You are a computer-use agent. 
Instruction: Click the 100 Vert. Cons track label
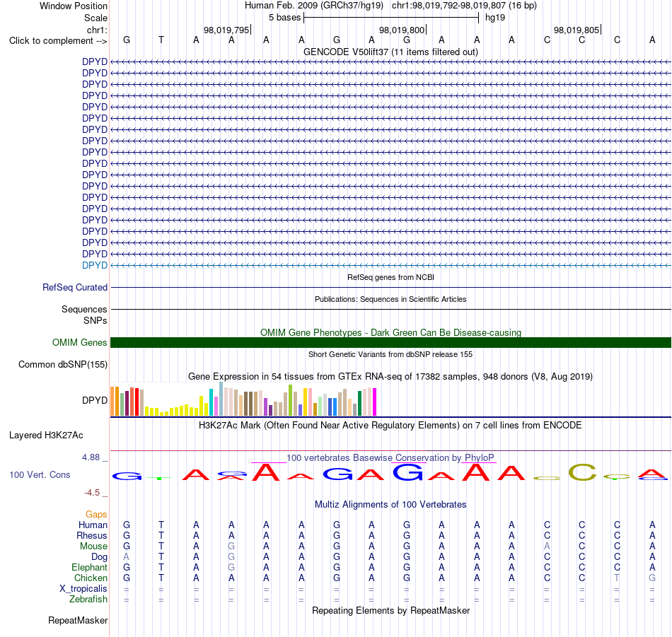[40, 474]
